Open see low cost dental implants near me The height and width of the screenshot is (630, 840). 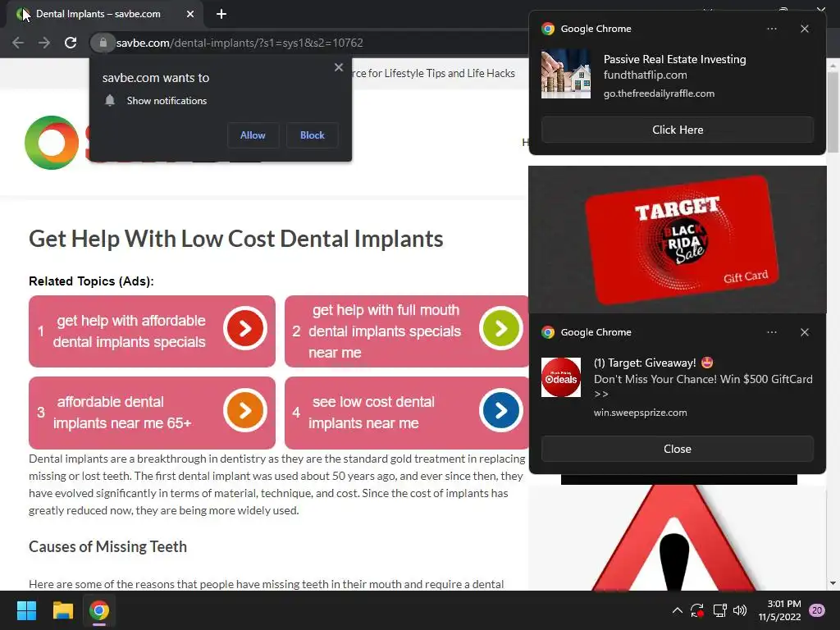407,413
